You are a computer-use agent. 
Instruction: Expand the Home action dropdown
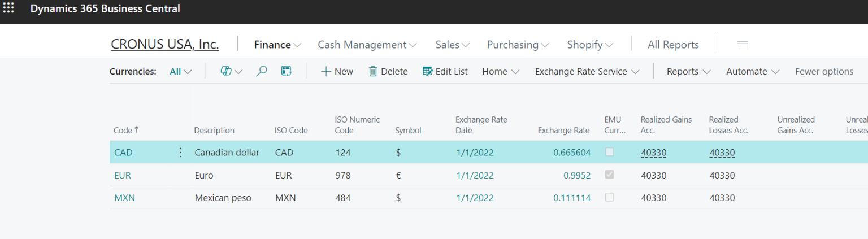point(501,71)
